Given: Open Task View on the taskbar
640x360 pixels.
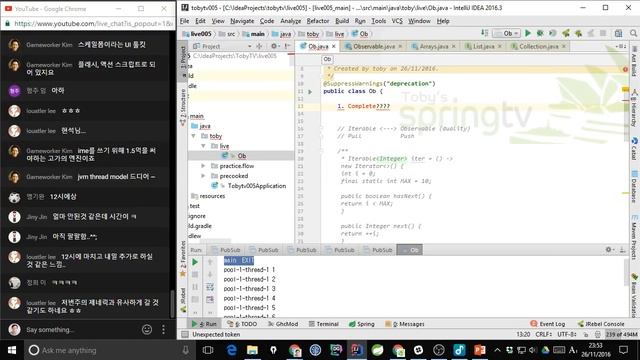Looking at the screenshot, I should tap(208, 350).
